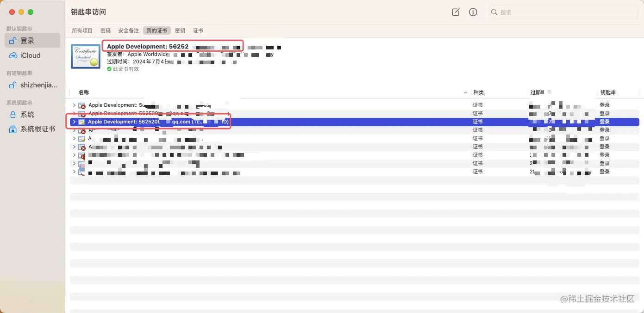Screen dimensions: 644x313
Task: Click 证书 kind cell in highlighted row
Action: pos(478,122)
